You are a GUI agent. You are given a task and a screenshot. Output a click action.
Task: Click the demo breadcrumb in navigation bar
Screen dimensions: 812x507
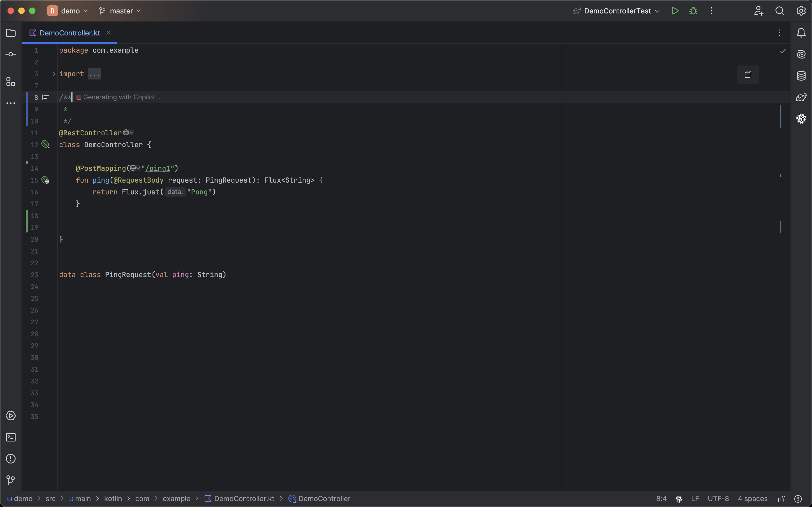[x=20, y=499]
